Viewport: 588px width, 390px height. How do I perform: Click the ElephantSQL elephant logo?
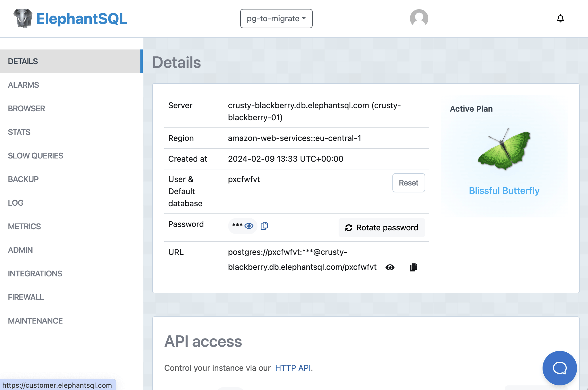(x=23, y=18)
